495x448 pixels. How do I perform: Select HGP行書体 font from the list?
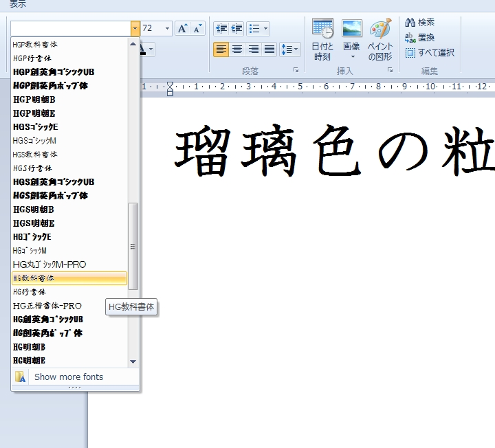(x=69, y=58)
